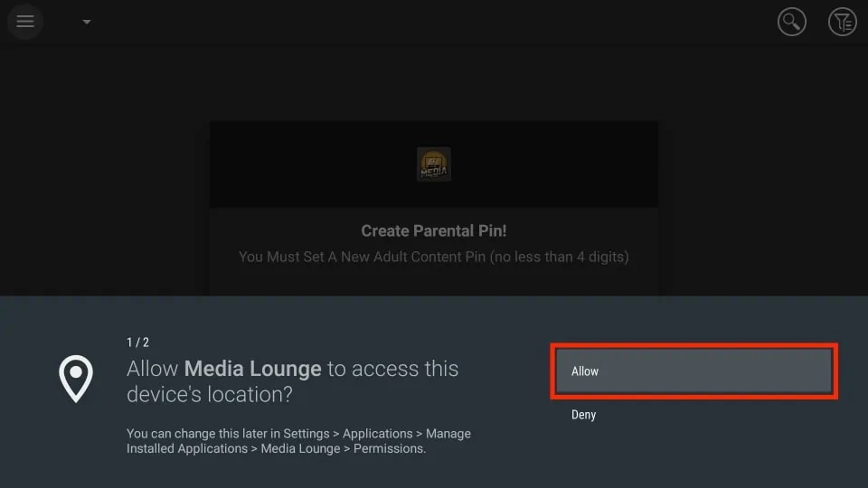The height and width of the screenshot is (488, 868).
Task: Click the Media Lounge app logo
Action: [x=433, y=164]
